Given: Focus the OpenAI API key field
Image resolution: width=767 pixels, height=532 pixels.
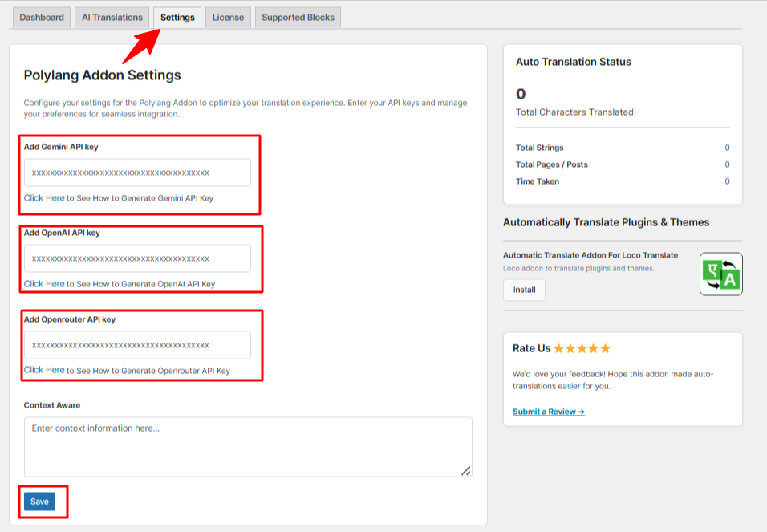Looking at the screenshot, I should tap(137, 258).
